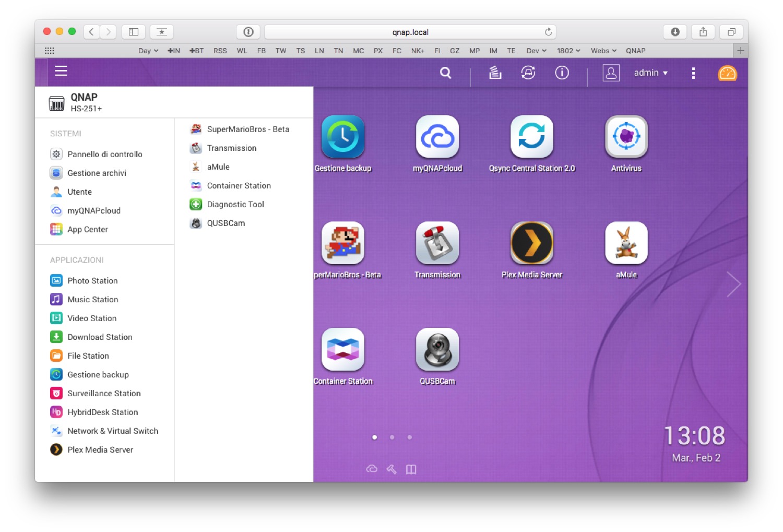Open Safari downloads icon
Viewport: 783px width, 532px height.
click(x=675, y=32)
